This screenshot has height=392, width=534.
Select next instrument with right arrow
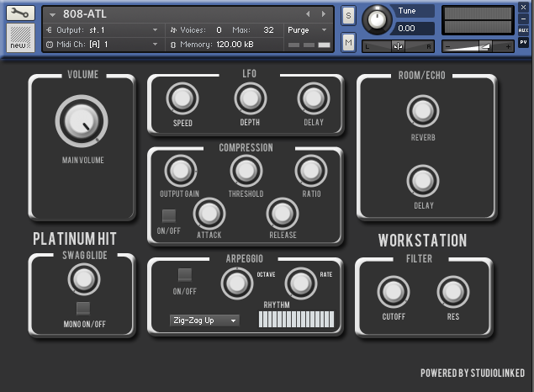pos(323,14)
